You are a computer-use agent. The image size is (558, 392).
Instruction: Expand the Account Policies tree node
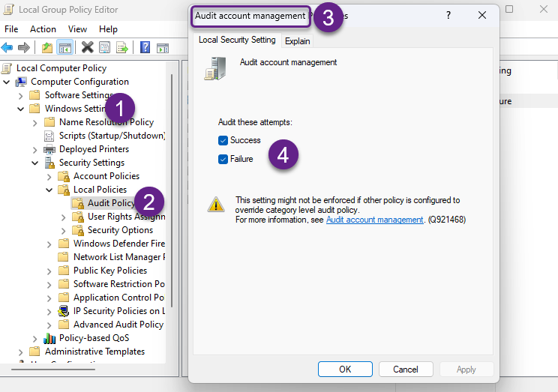49,176
